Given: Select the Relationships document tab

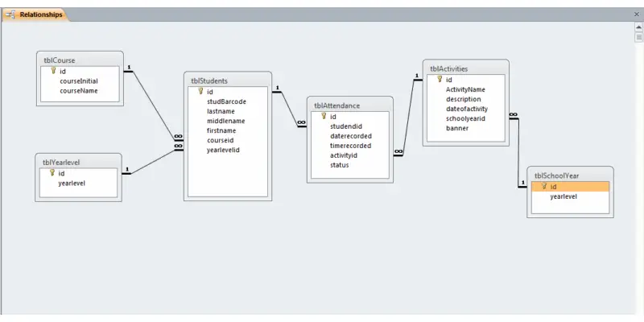Looking at the screenshot, I should tap(40, 14).
